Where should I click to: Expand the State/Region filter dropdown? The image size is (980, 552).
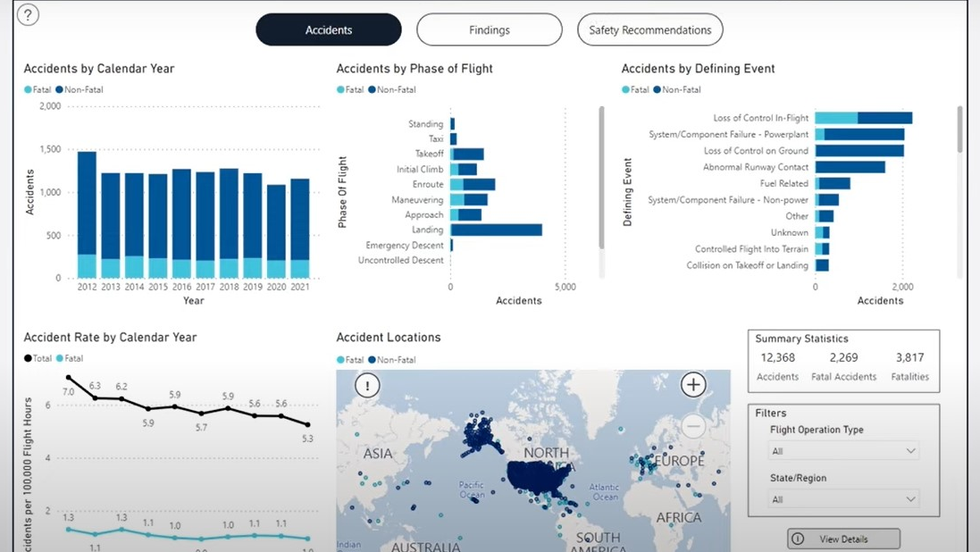point(842,499)
